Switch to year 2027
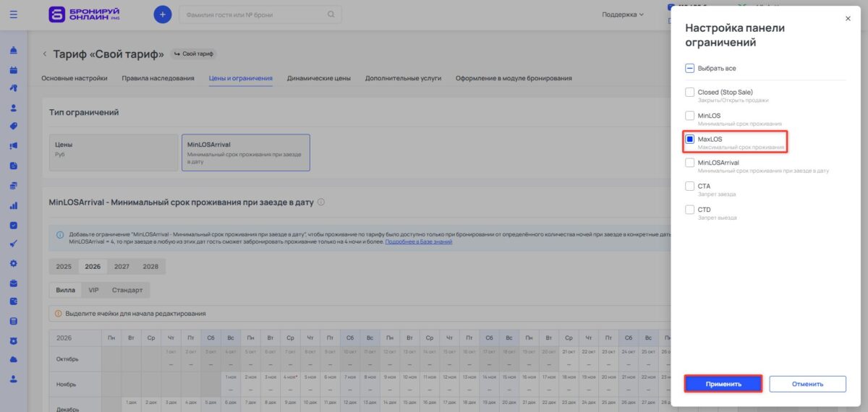Viewport: 868px width, 412px height. 122,267
